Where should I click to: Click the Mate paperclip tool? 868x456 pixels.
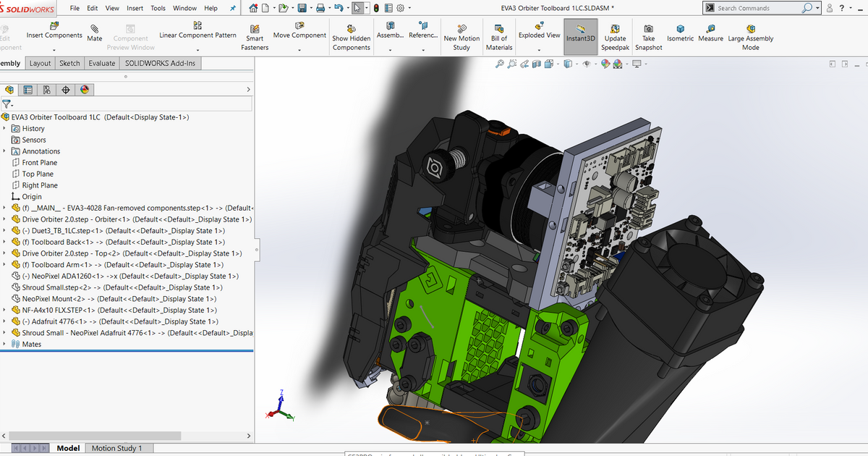[95, 33]
